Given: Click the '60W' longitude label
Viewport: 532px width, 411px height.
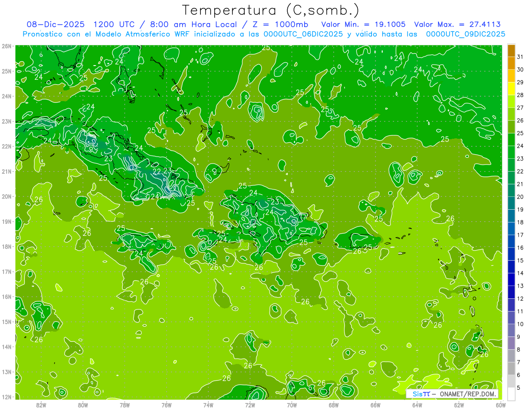Looking at the screenshot, I should [500, 405].
